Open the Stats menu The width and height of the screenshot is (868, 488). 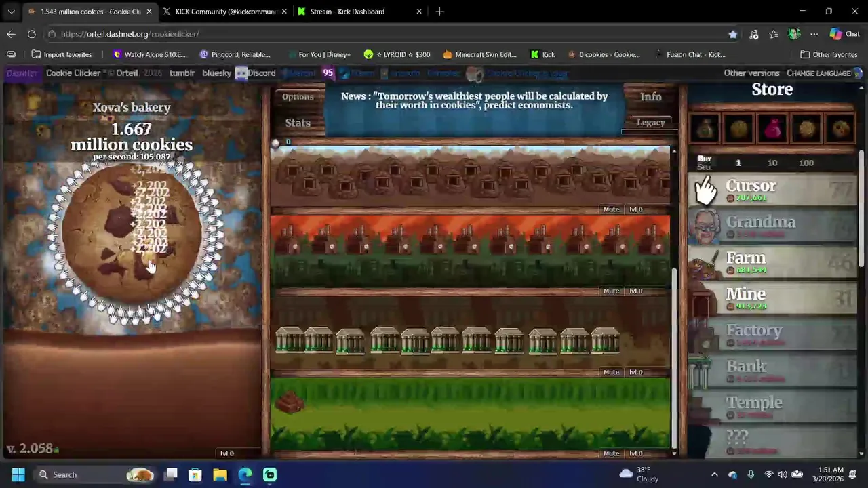pos(298,123)
